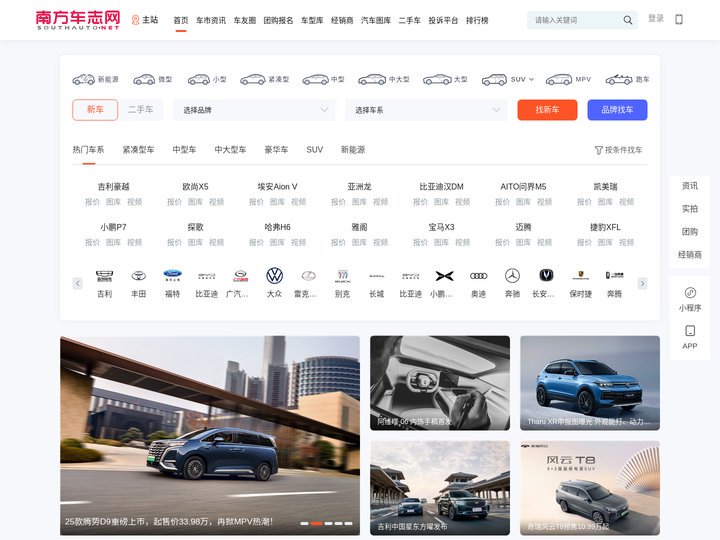This screenshot has width=720, height=540.
Task: Select the 微型 car type icon
Action: point(144,79)
